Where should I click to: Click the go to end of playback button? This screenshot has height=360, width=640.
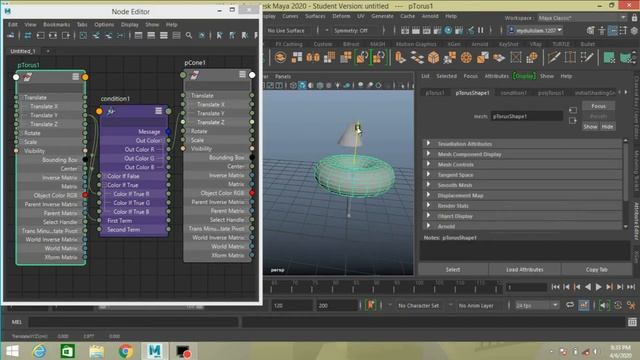[x=631, y=287]
